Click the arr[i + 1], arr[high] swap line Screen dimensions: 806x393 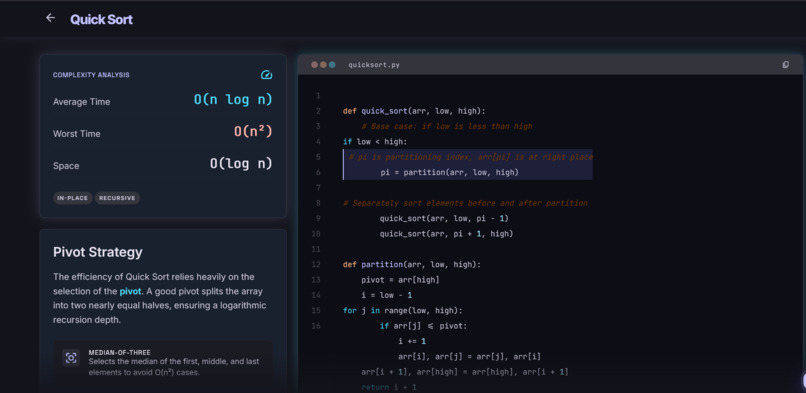[465, 372]
